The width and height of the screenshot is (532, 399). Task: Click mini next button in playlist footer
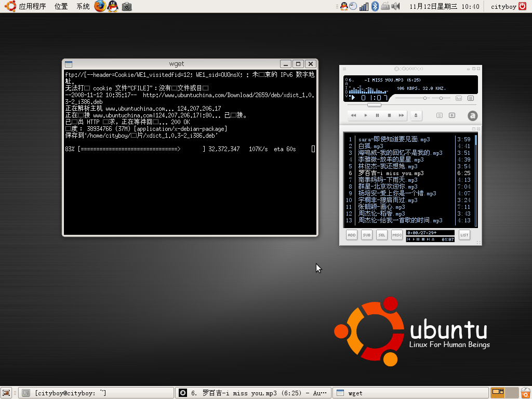pyautogui.click(x=428, y=240)
